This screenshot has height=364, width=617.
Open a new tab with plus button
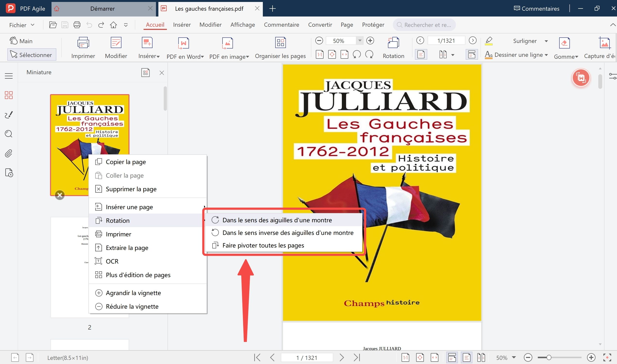(x=272, y=8)
